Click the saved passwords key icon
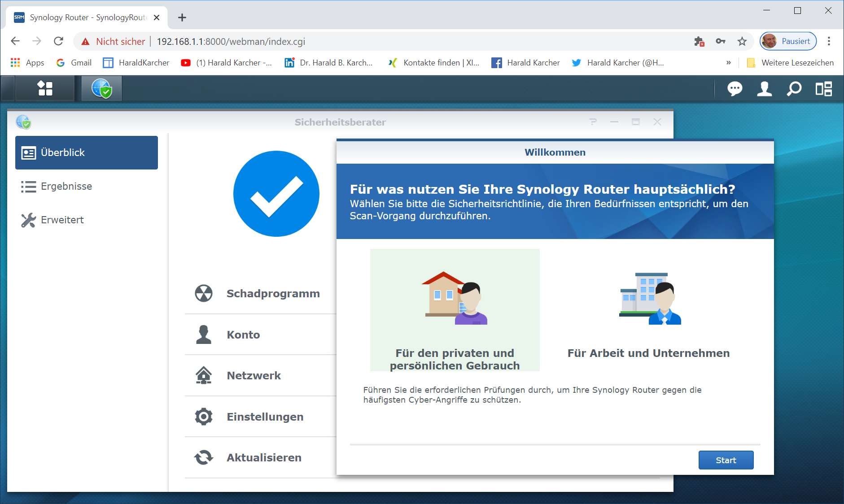 (x=721, y=41)
